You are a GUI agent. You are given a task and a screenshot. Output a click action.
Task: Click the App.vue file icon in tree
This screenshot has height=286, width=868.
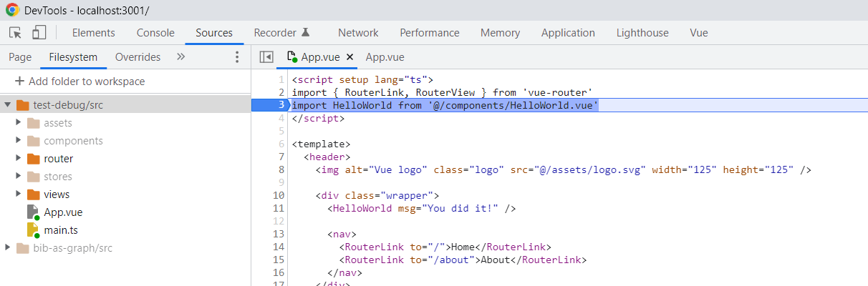point(33,212)
